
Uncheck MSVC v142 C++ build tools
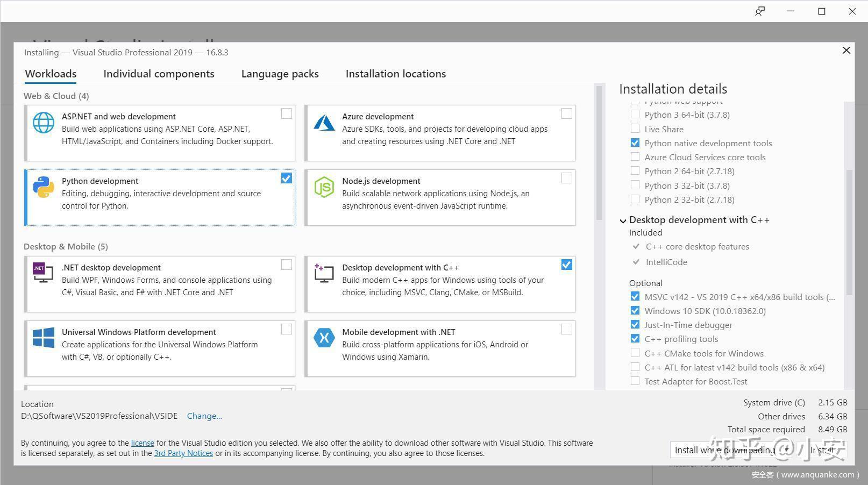635,297
